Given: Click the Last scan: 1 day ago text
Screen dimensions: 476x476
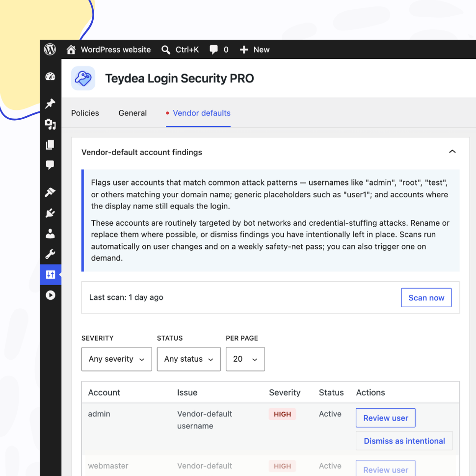Looking at the screenshot, I should pyautogui.click(x=126, y=297).
